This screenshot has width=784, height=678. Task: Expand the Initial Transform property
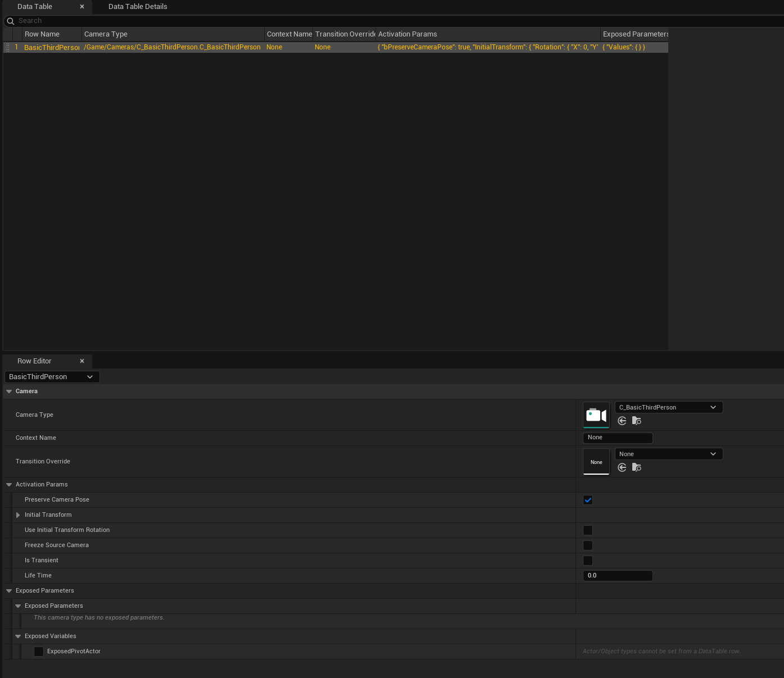(18, 515)
